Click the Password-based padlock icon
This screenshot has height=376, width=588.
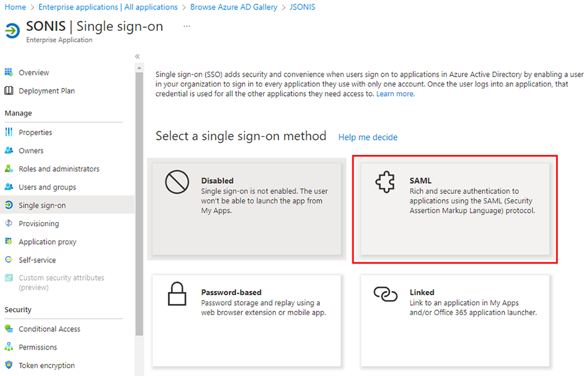click(x=177, y=294)
